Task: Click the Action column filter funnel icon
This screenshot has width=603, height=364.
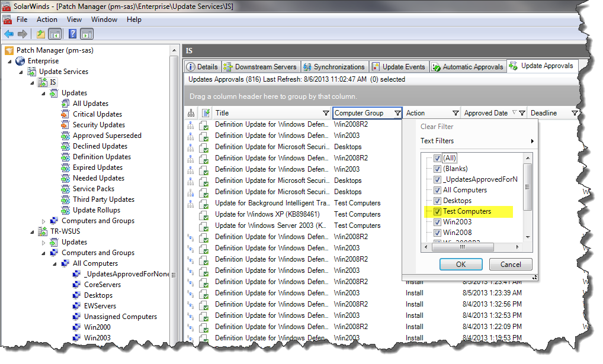Action: point(456,113)
